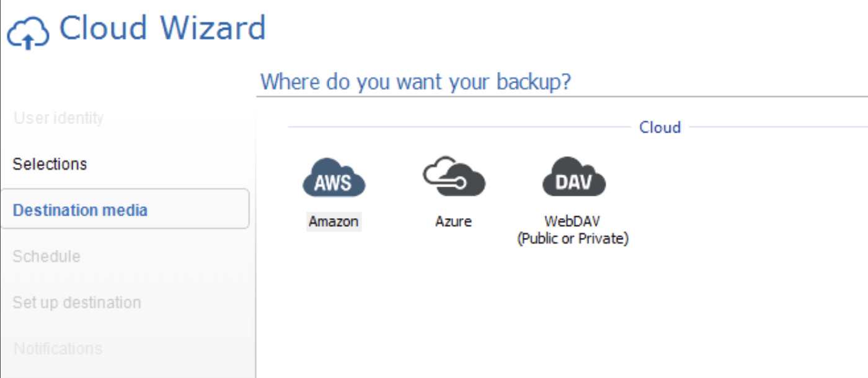This screenshot has height=378, width=868.
Task: Click the Cloud Wizard upload cloud logo
Action: [28, 32]
